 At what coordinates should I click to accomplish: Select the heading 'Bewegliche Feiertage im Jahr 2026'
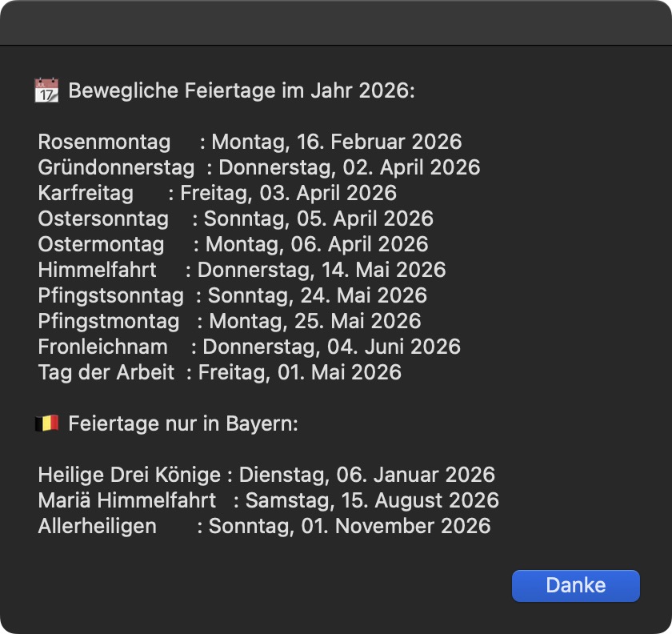pyautogui.click(x=242, y=90)
